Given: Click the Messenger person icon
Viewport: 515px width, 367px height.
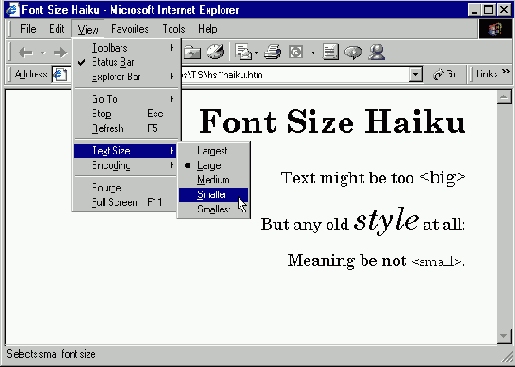Looking at the screenshot, I should pos(377,52).
